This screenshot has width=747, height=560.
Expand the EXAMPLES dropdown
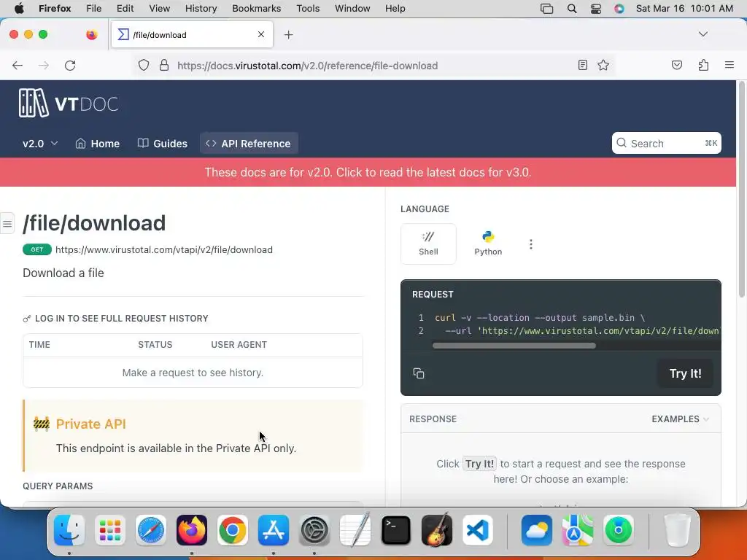[680, 419]
